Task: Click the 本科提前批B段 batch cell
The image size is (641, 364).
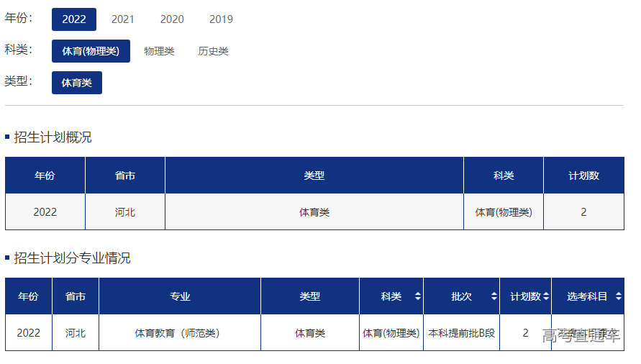Action: pyautogui.click(x=461, y=333)
